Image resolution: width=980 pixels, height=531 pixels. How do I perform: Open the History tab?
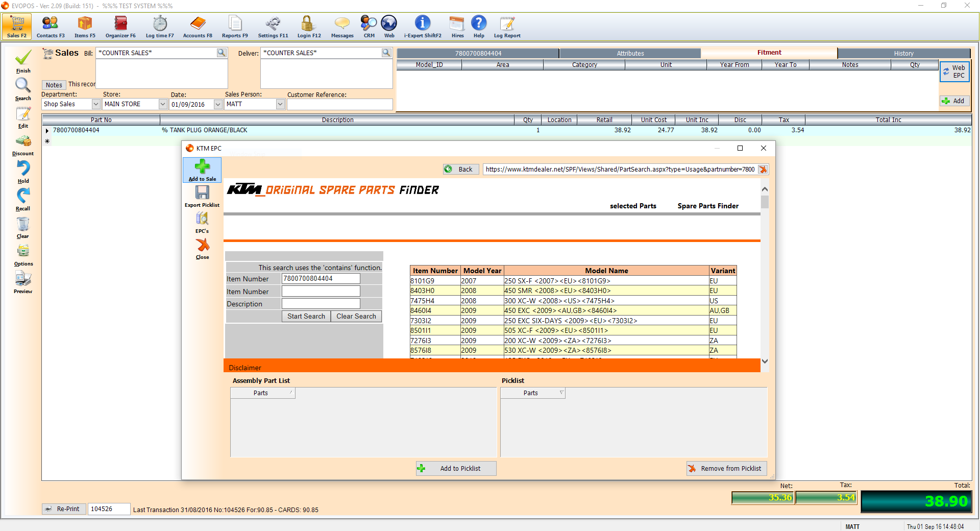point(903,53)
